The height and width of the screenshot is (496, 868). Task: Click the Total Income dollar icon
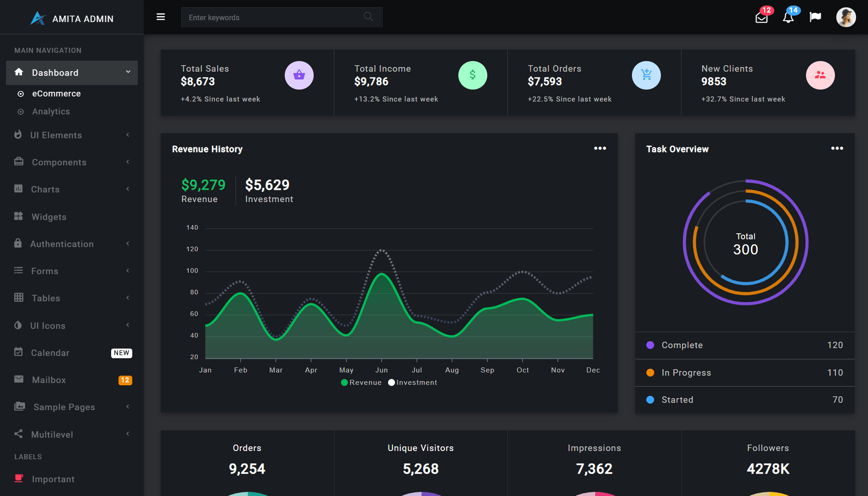pos(473,75)
